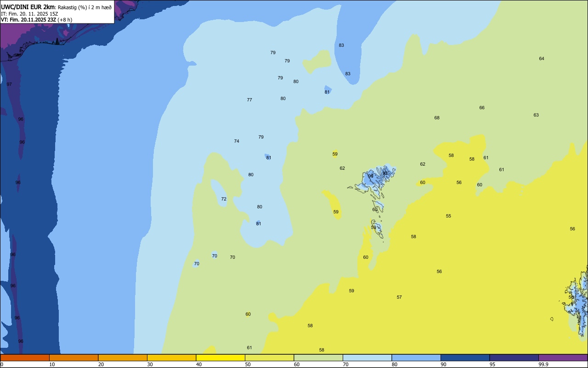Click the humidity value 63 on the map
Screen dimensions: 588x368
[536, 115]
